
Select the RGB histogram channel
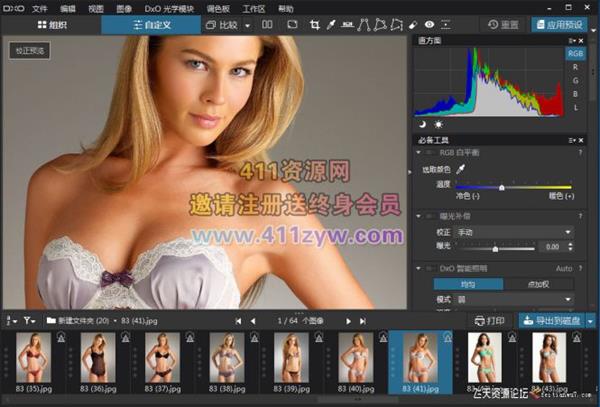(x=576, y=53)
